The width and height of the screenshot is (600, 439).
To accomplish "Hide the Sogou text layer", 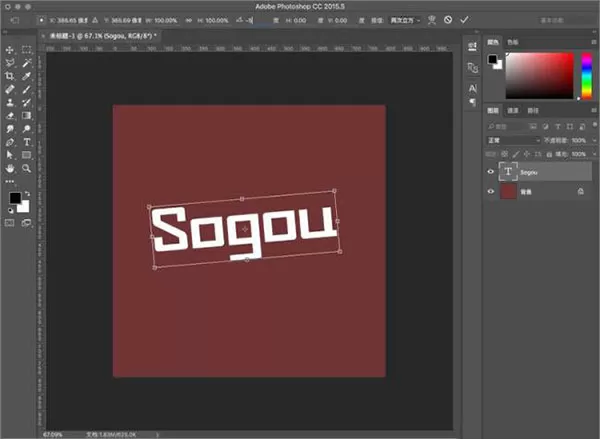I will click(491, 171).
